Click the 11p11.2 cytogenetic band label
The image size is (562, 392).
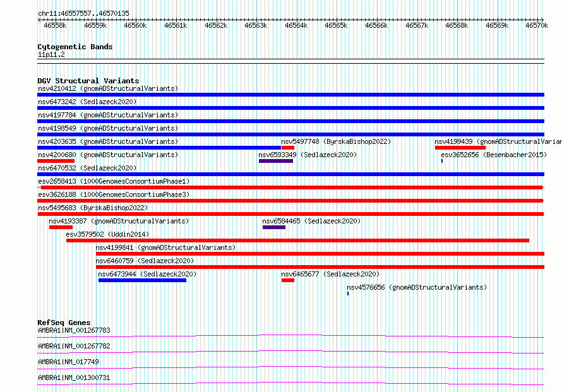tap(51, 54)
